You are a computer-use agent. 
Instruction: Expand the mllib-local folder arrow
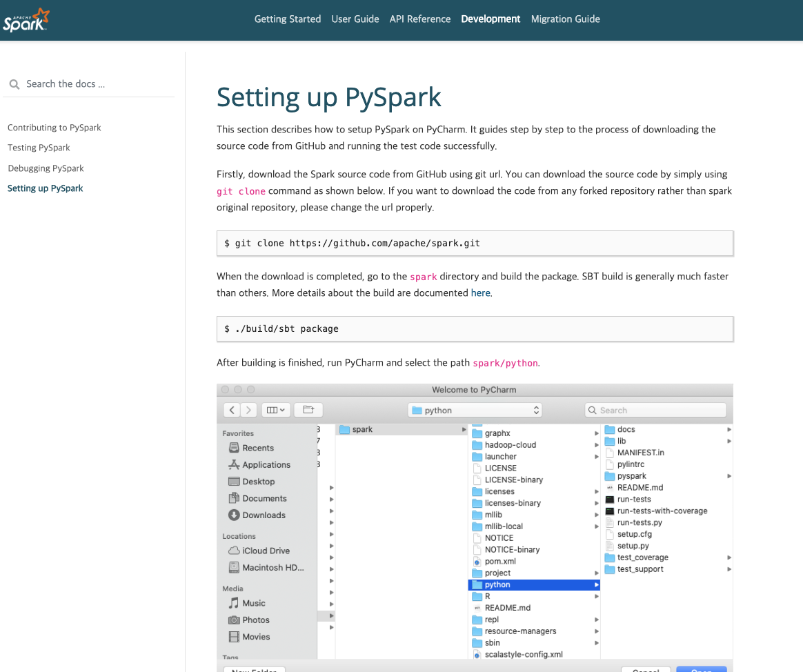pyautogui.click(x=597, y=526)
